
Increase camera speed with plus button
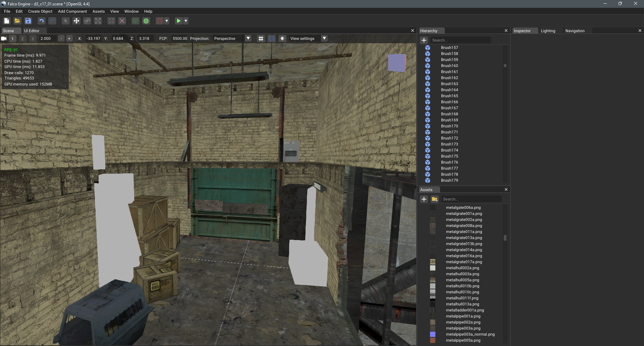[69, 39]
